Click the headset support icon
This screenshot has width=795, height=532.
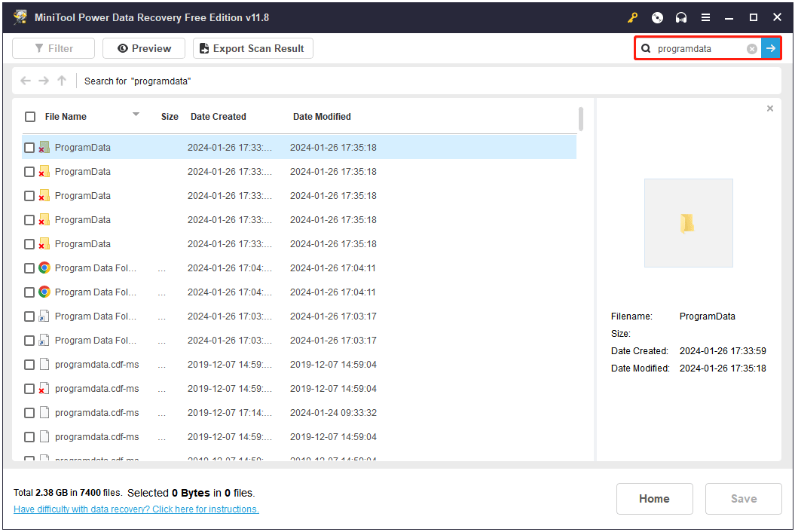681,18
